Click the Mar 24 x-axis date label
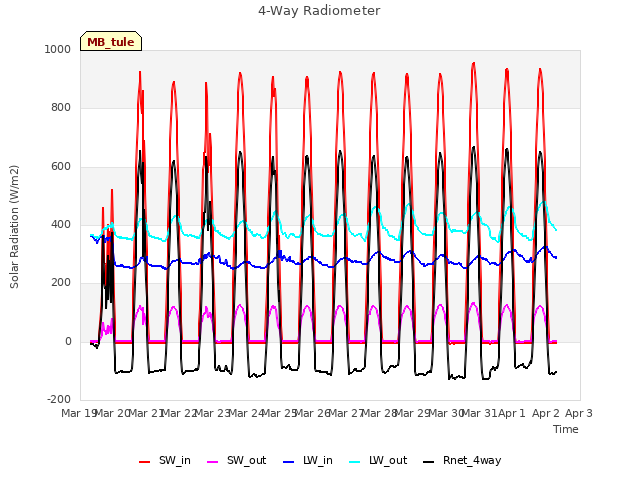Viewport: 640px width, 480px height. pos(246,413)
